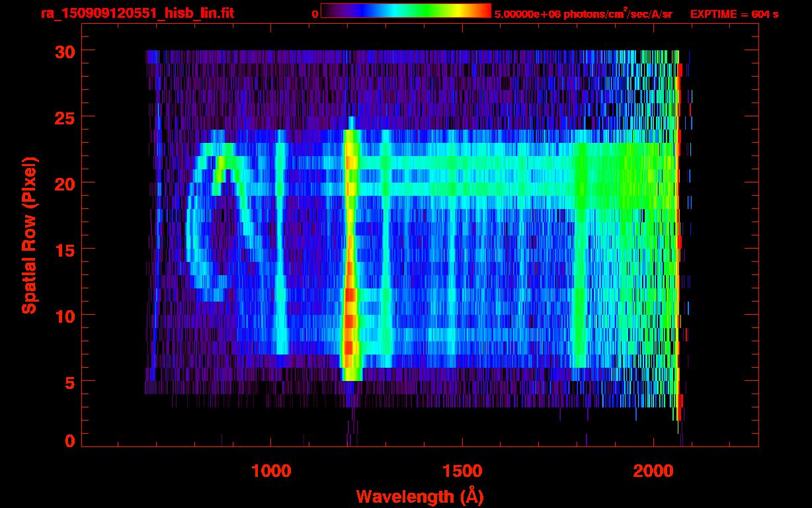Image resolution: width=812 pixels, height=508 pixels.
Task: Click the 5 spatial row tick label
Action: coord(69,382)
